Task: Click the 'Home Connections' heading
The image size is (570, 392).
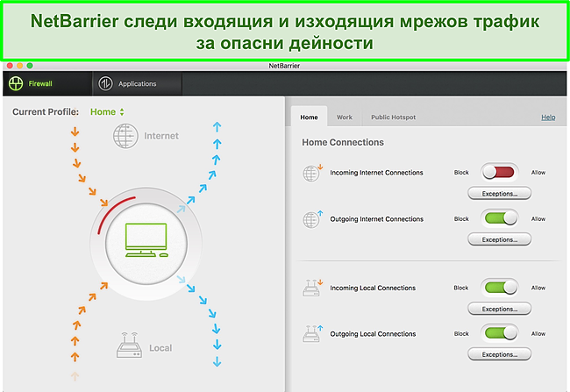Action: pyautogui.click(x=343, y=142)
